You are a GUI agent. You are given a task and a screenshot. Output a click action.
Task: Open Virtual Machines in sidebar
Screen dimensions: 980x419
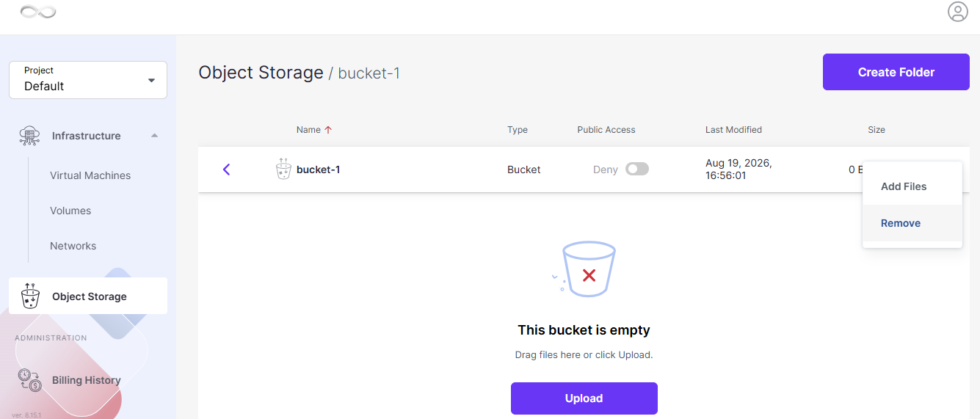(90, 175)
